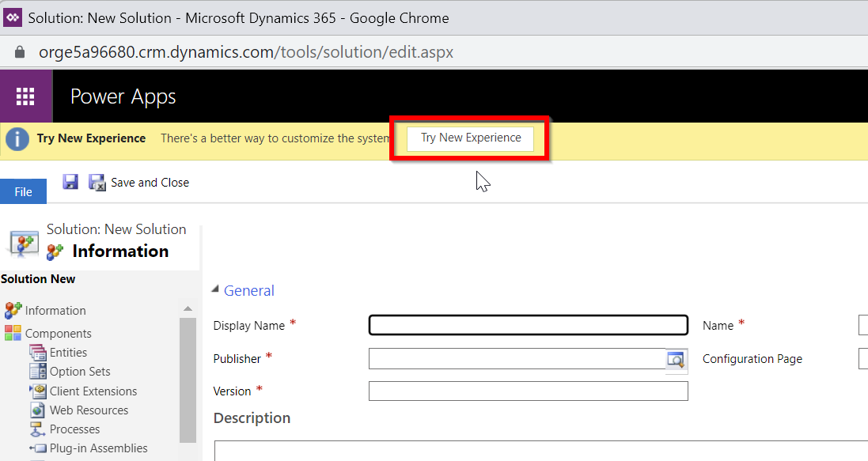Click the Publisher input field
Image resolution: width=868 pixels, height=461 pixels.
tap(517, 359)
